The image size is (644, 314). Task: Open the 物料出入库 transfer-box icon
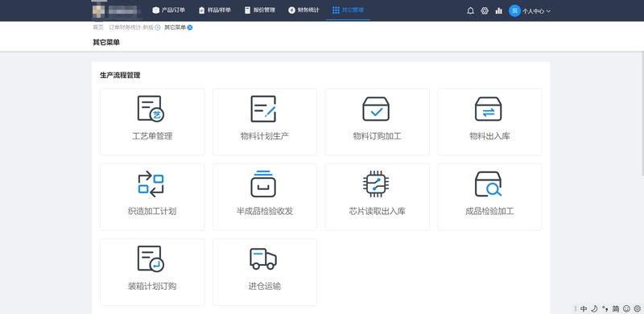pos(489,109)
